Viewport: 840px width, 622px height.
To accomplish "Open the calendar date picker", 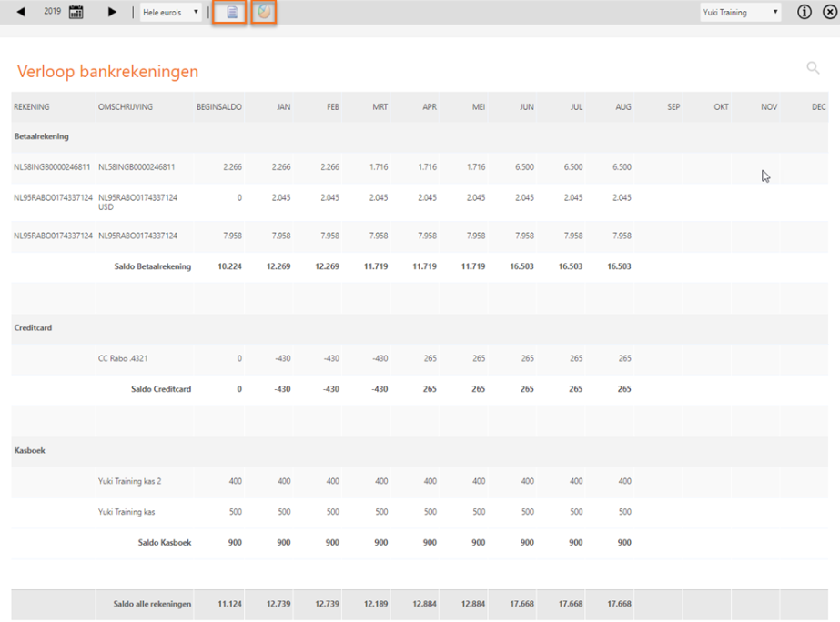I will click(x=76, y=12).
